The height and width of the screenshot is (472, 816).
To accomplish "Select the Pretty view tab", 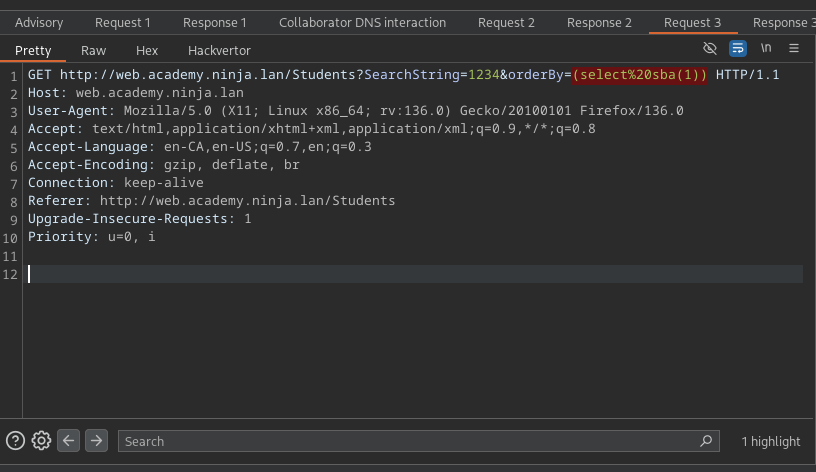I will [x=33, y=50].
